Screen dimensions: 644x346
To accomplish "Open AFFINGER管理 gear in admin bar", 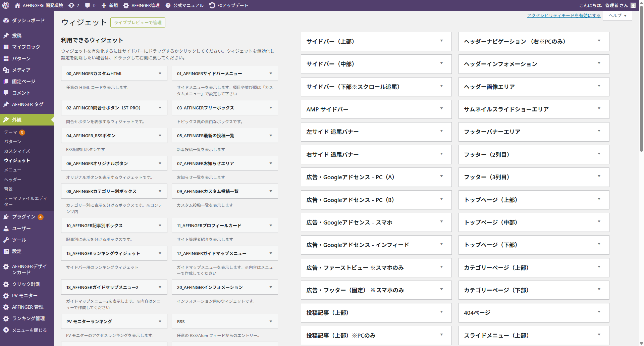I will tap(126, 5).
